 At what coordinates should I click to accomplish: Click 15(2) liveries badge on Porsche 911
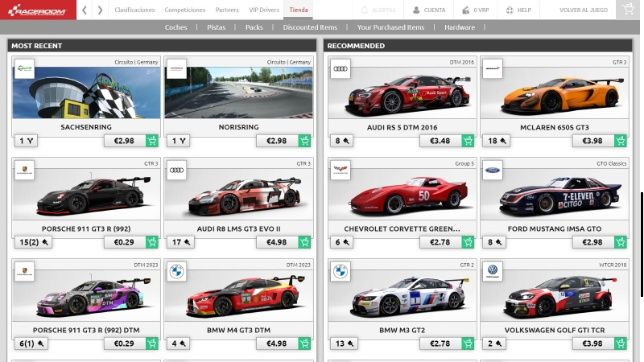click(x=34, y=242)
